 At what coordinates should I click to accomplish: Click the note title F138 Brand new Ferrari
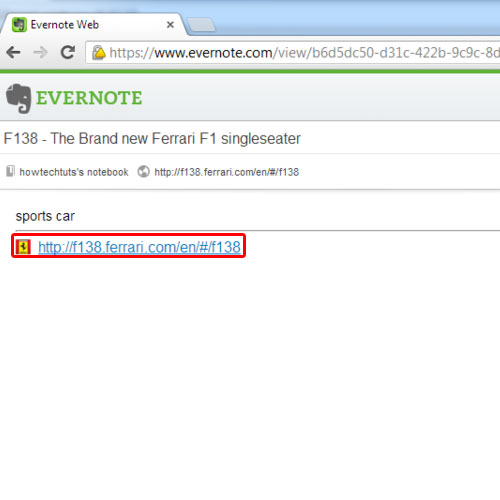click(152, 138)
